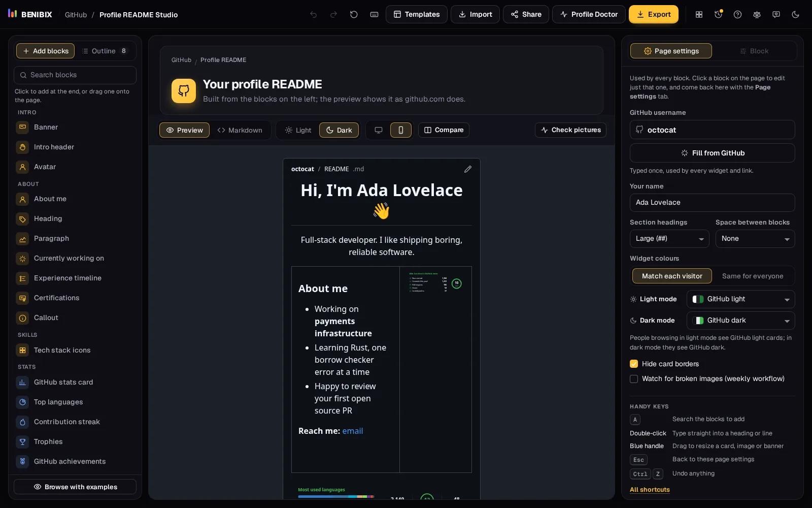Click Fill from GitHub button
This screenshot has height=508, width=812.
click(713, 153)
